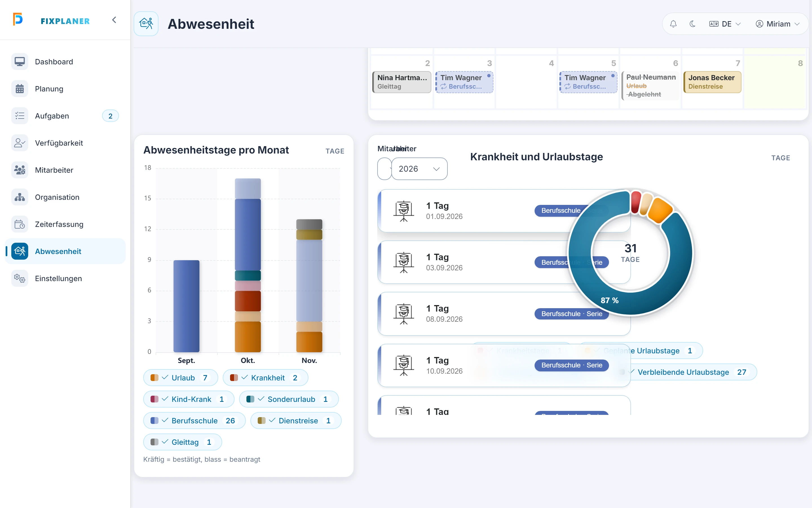This screenshot has height=508, width=812.
Task: Open notifications bell
Action: point(673,24)
